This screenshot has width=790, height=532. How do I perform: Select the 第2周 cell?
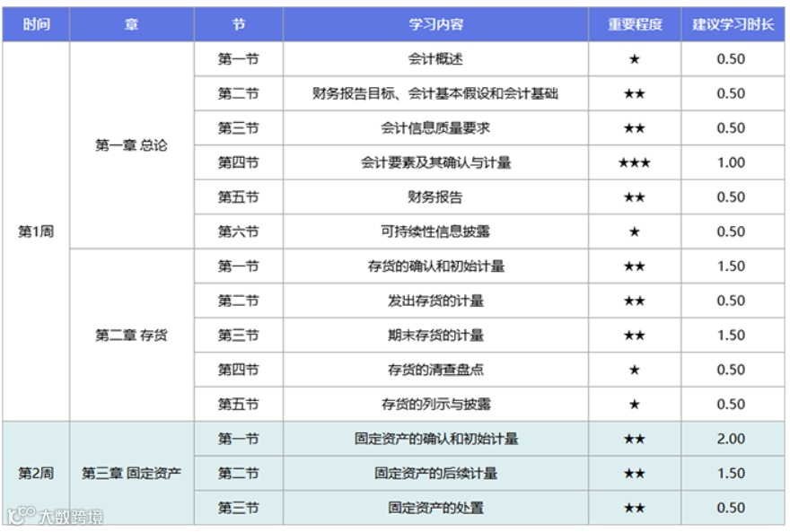pyautogui.click(x=36, y=473)
